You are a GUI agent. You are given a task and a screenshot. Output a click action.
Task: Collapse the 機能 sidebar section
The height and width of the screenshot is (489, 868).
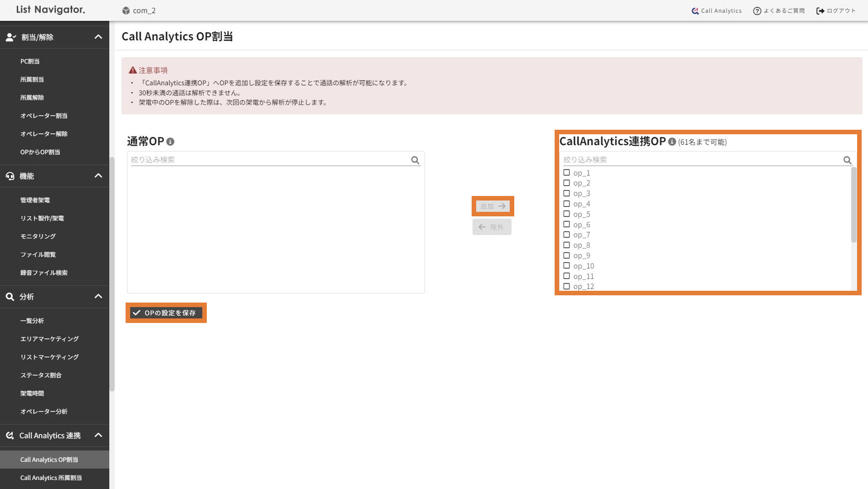pos(98,176)
